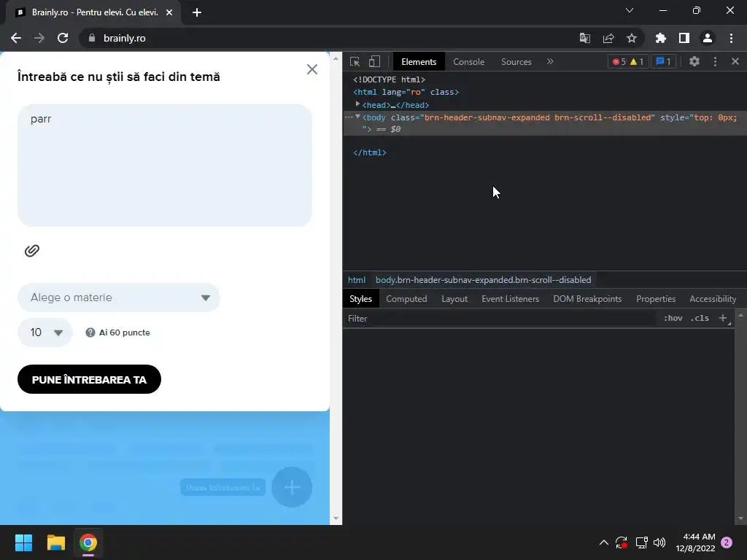The height and width of the screenshot is (560, 747).
Task: Click the Styles pane scrollbar up arrow
Action: [x=740, y=315]
